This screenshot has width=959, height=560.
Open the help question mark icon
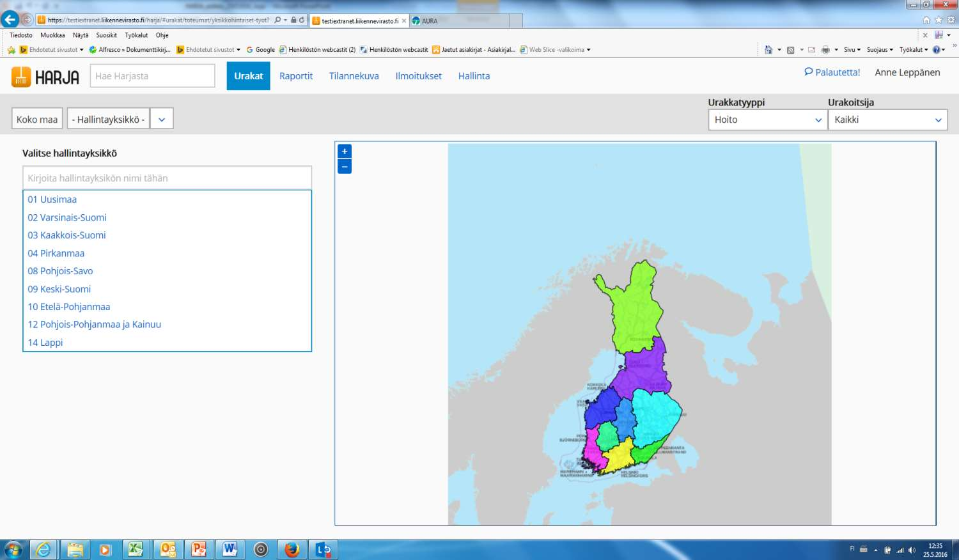point(937,50)
